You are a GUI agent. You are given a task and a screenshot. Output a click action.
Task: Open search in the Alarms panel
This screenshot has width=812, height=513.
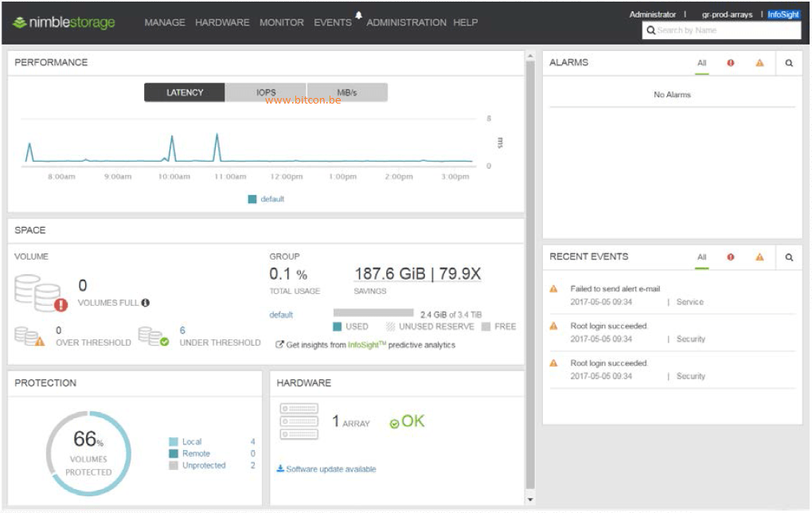(x=789, y=63)
